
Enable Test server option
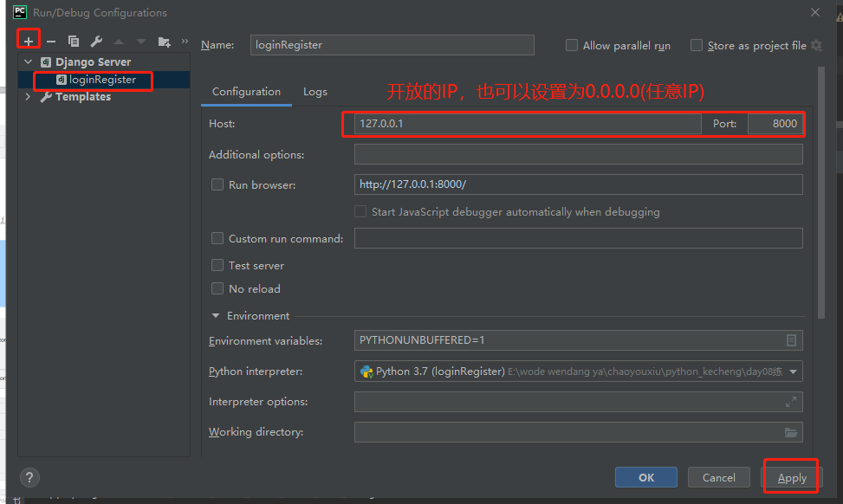pyautogui.click(x=217, y=265)
